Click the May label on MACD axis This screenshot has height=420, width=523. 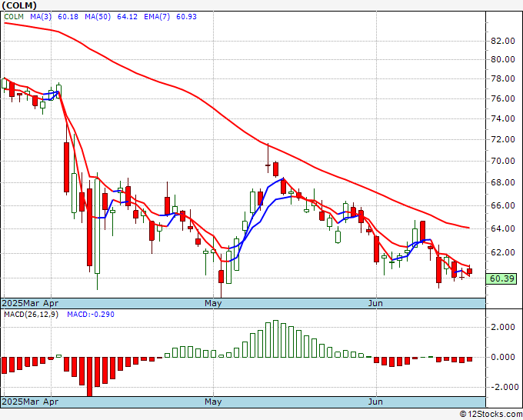point(213,402)
